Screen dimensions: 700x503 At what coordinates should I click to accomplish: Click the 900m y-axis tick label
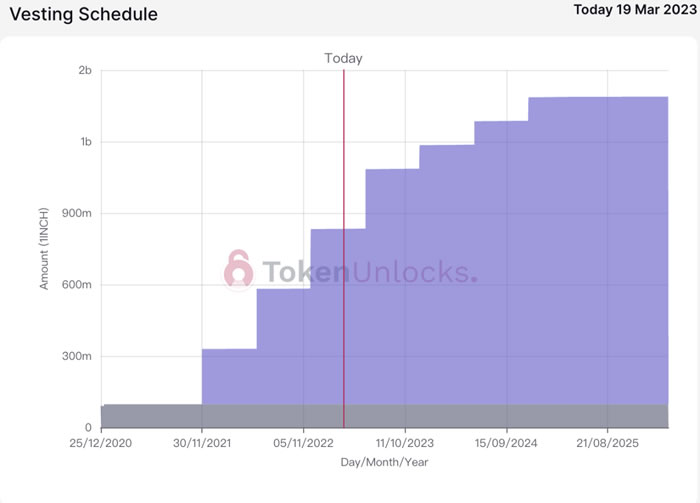click(77, 214)
